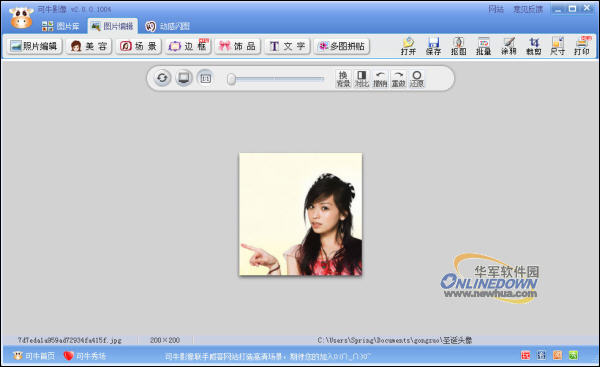Click the woman photo in canvas
The image size is (600, 367).
pos(300,214)
